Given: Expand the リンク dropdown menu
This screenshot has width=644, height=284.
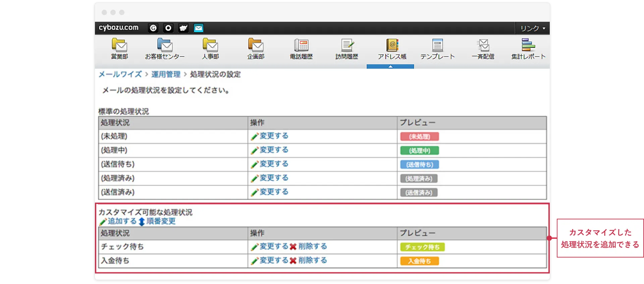Looking at the screenshot, I should click(x=533, y=28).
